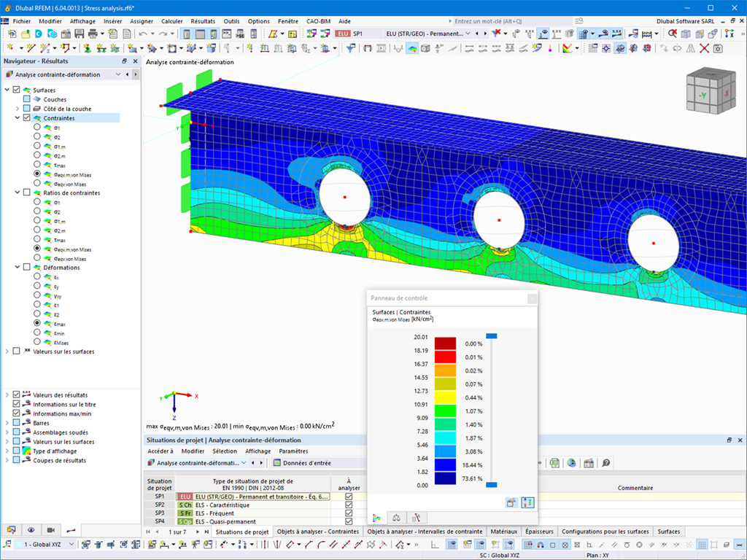Screen dimensions: 747x560
Task: Click the red X delete icon in second toolbar
Action: click(704, 48)
